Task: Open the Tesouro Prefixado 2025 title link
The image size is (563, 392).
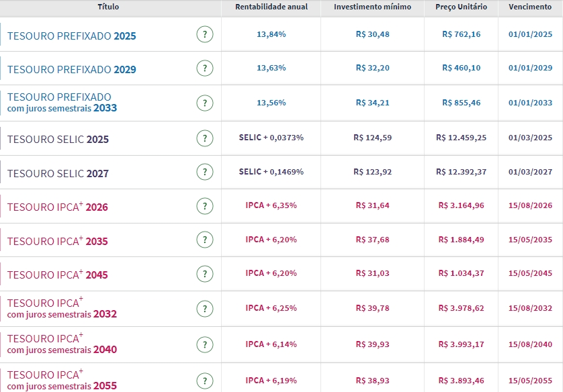Action: pyautogui.click(x=71, y=36)
